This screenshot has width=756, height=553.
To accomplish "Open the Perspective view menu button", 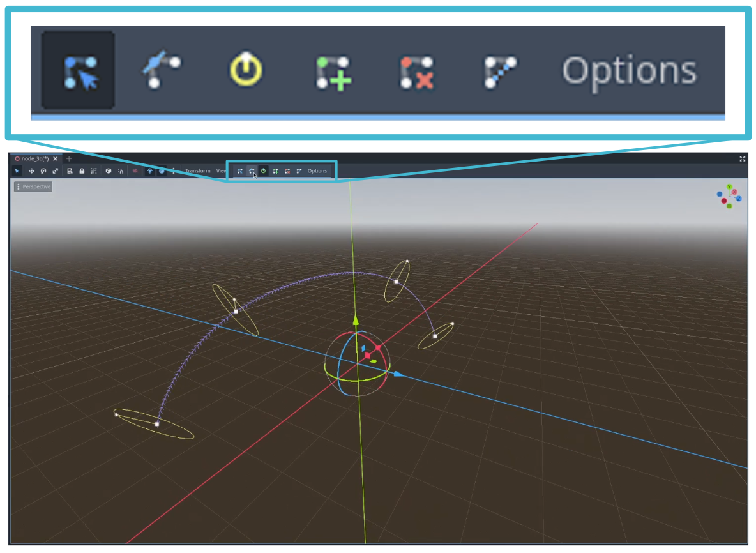I will (x=33, y=186).
